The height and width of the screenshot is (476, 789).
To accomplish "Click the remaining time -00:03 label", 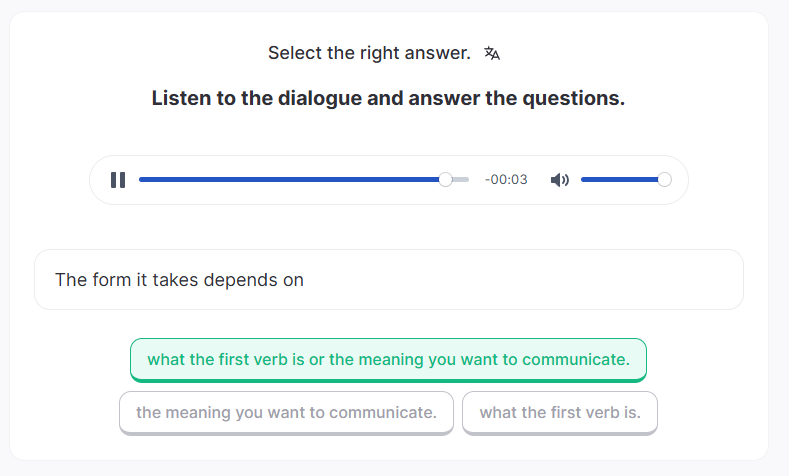I will tap(506, 180).
